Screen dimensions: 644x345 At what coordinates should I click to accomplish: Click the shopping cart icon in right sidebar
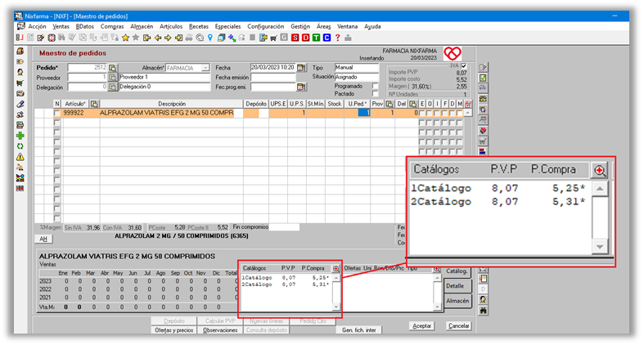point(483,141)
